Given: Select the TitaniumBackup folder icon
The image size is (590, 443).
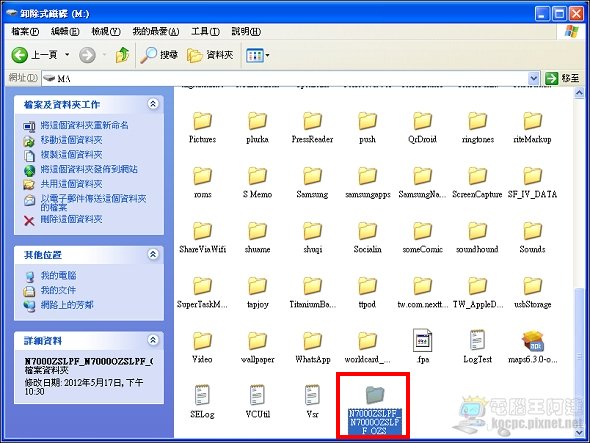Looking at the screenshot, I should (312, 286).
